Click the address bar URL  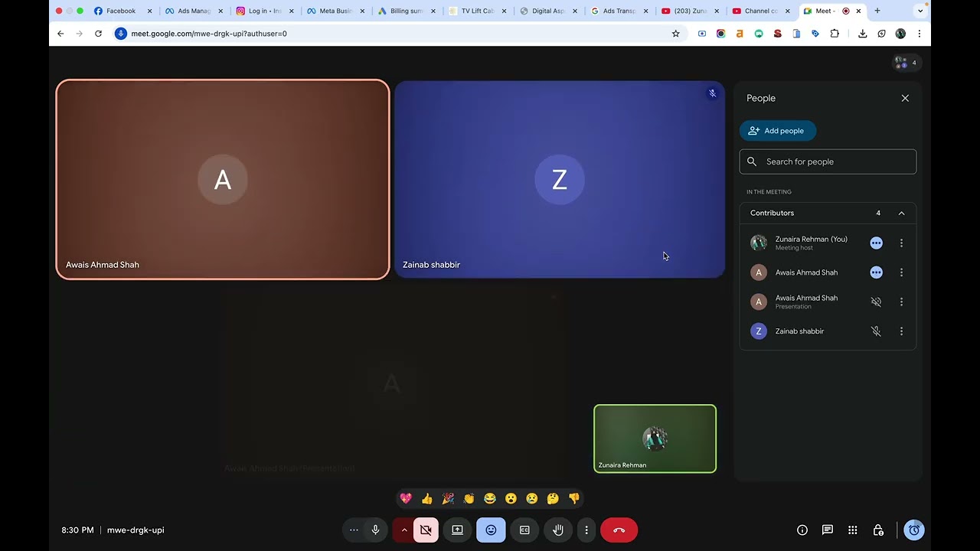(208, 34)
